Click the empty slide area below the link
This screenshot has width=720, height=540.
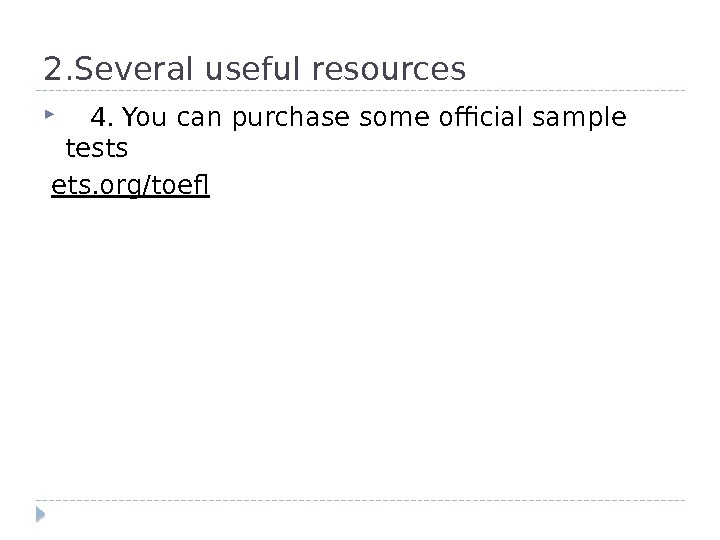(x=360, y=340)
